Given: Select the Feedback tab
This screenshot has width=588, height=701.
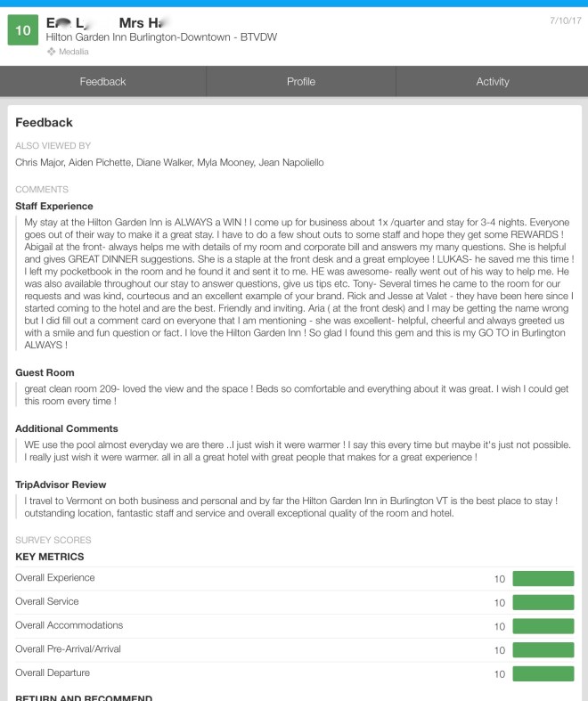Looking at the screenshot, I should [x=102, y=82].
